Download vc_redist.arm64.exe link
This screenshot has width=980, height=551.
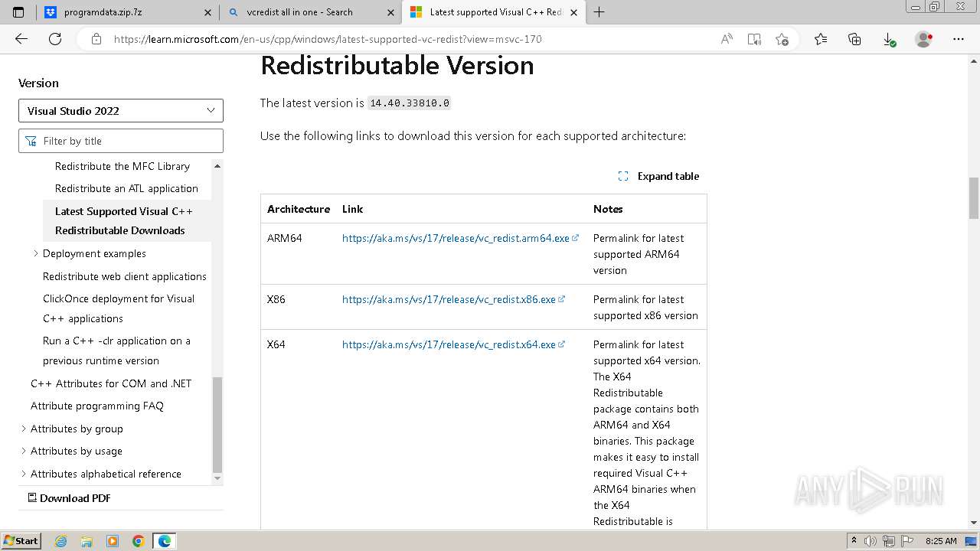coord(460,238)
